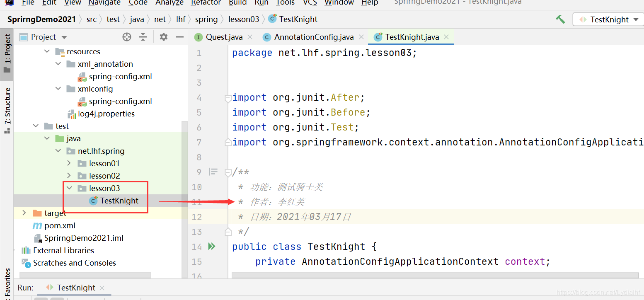Fold the imports block at line 4

(228, 98)
